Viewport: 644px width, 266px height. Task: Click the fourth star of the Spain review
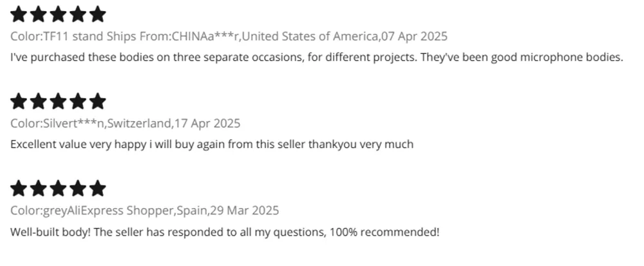[78, 188]
